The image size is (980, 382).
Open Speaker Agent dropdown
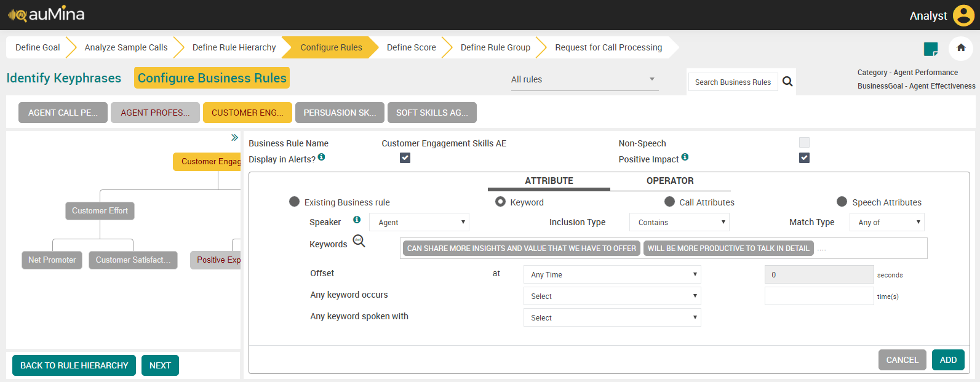420,222
